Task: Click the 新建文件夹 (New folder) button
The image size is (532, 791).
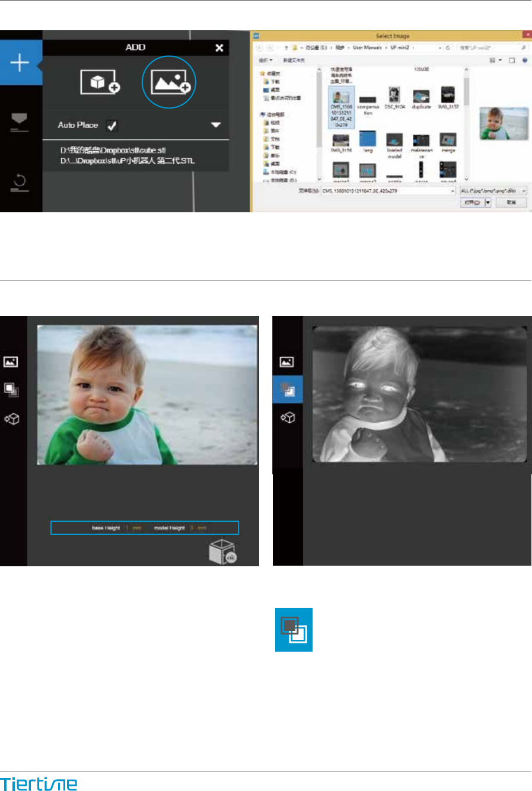Action: 294,60
